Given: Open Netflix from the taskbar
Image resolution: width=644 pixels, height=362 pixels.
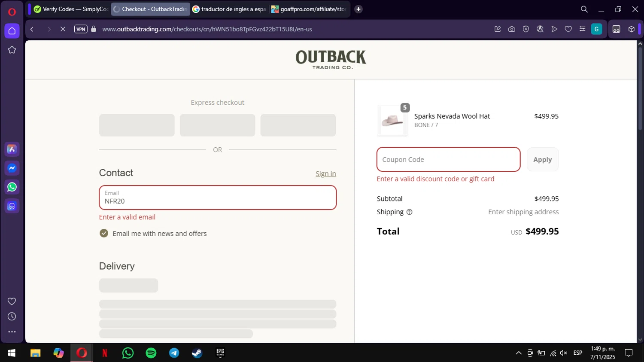Looking at the screenshot, I should click(105, 353).
